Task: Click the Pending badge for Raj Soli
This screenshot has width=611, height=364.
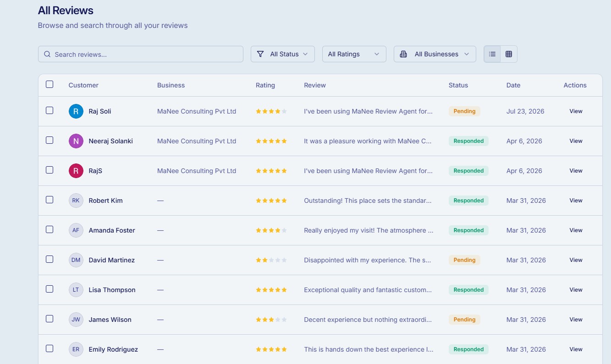Action: pyautogui.click(x=464, y=111)
